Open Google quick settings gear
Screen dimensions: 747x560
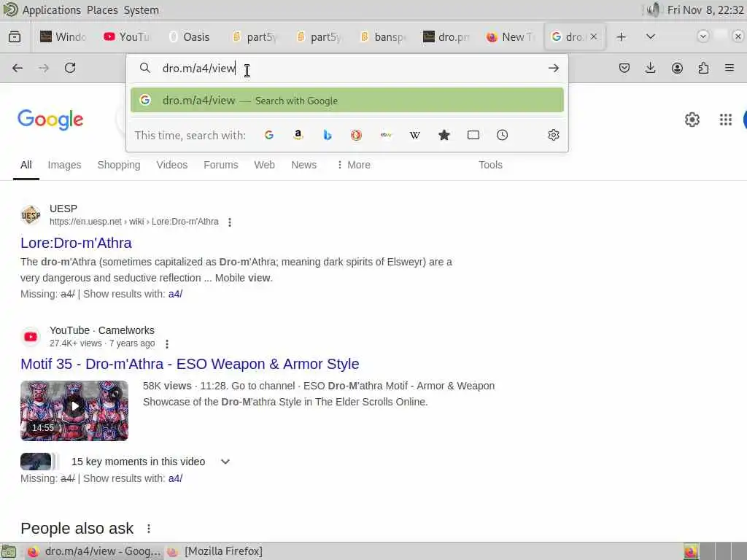tap(692, 120)
